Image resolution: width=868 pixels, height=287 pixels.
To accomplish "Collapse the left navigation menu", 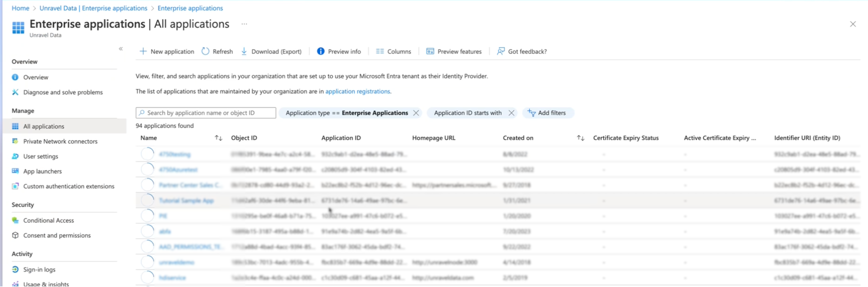I will click(121, 49).
